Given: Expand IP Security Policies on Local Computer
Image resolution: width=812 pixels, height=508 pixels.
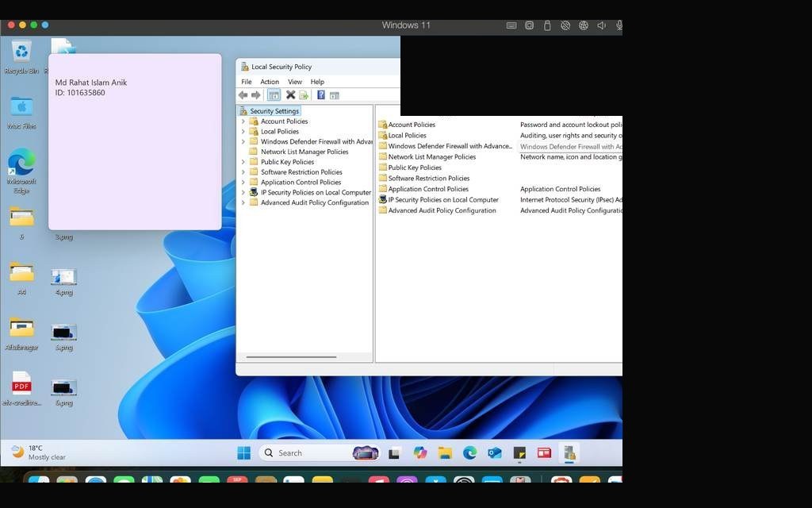Looking at the screenshot, I should point(243,192).
